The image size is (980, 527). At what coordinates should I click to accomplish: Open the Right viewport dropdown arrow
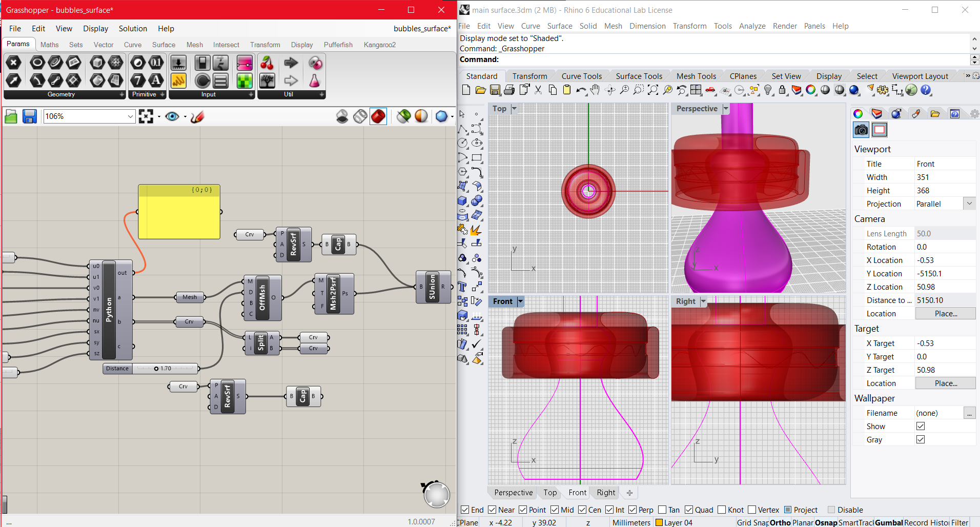(703, 301)
